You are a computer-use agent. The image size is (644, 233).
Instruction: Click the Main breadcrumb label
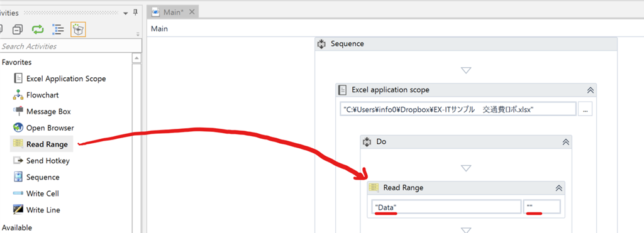[159, 29]
